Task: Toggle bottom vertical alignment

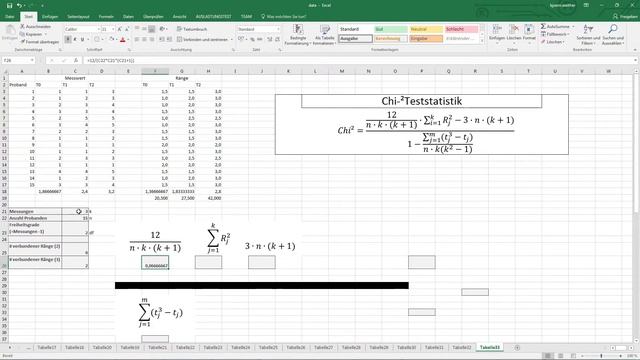Action: [151, 29]
